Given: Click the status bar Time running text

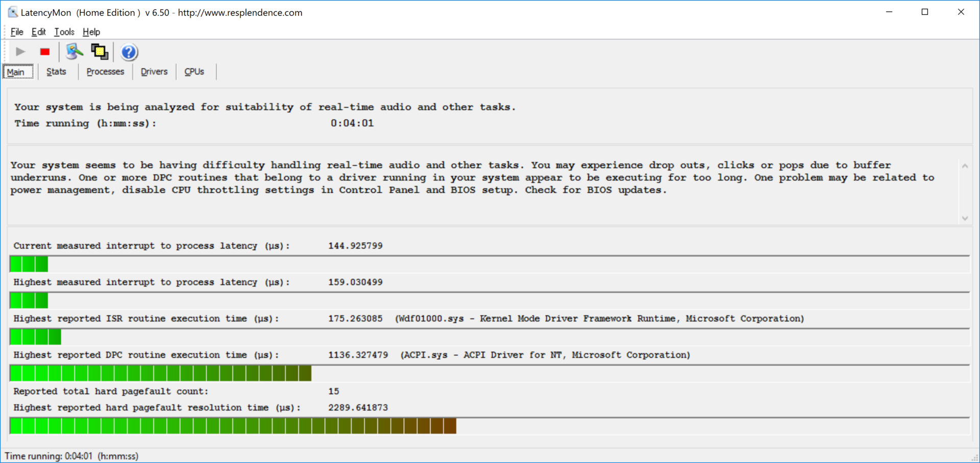Looking at the screenshot, I should [x=71, y=456].
